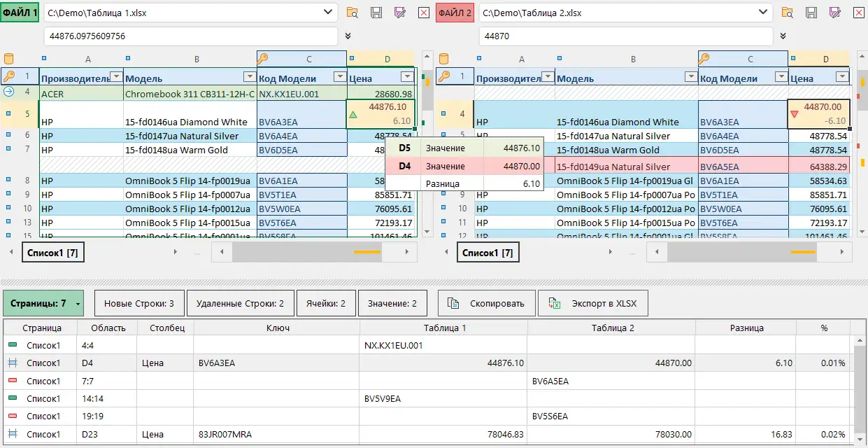868x448 pixels.
Task: Click the blue arrow icon on File 1 row 4
Action: coord(8,92)
